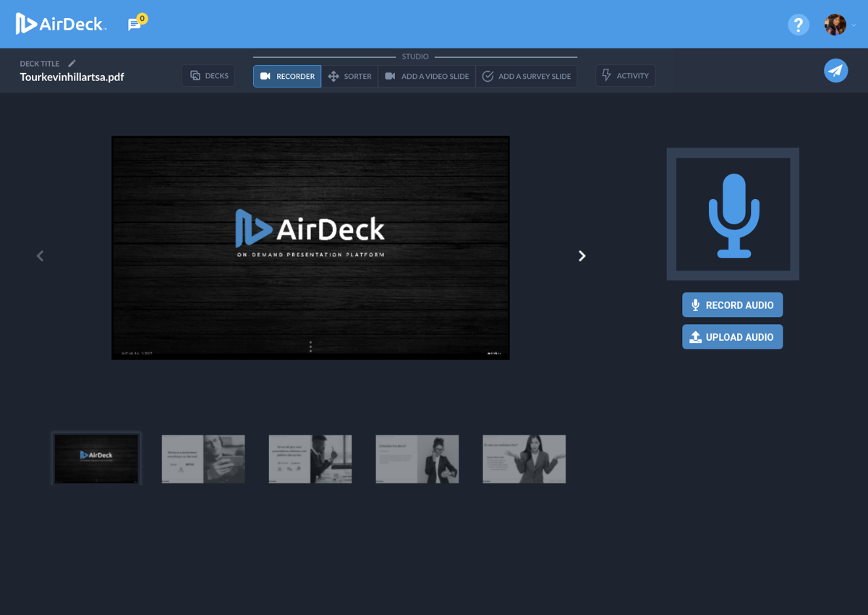This screenshot has height=615, width=868.
Task: Switch to the SORTER tab
Action: 350,75
